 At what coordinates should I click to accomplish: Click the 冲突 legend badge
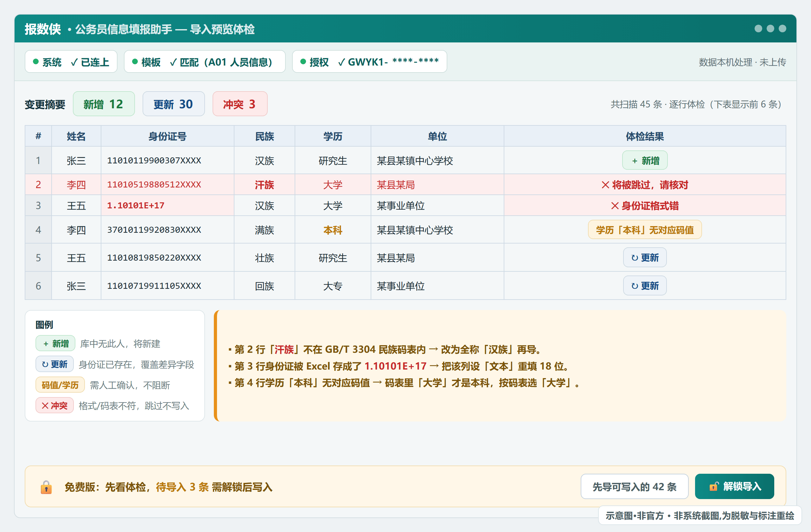click(54, 405)
